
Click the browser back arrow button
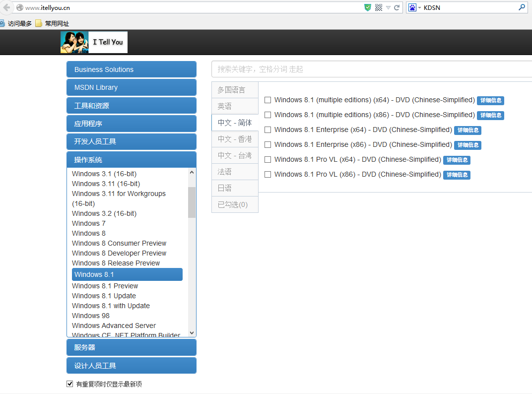point(6,7)
